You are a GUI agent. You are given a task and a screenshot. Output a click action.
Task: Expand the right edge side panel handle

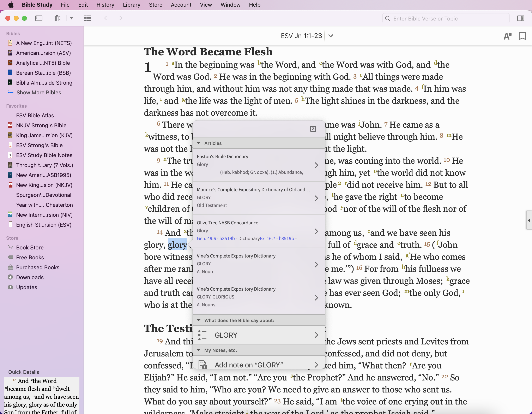point(529,220)
